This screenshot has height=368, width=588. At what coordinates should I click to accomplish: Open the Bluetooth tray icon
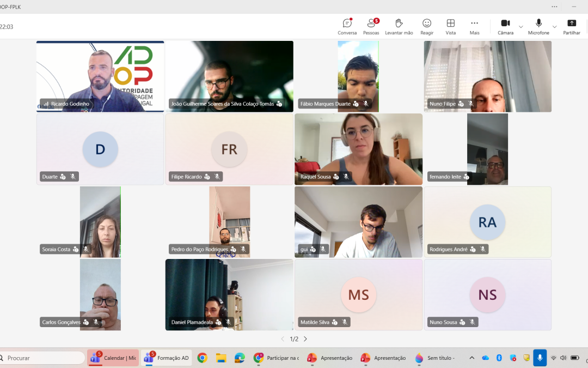point(499,358)
